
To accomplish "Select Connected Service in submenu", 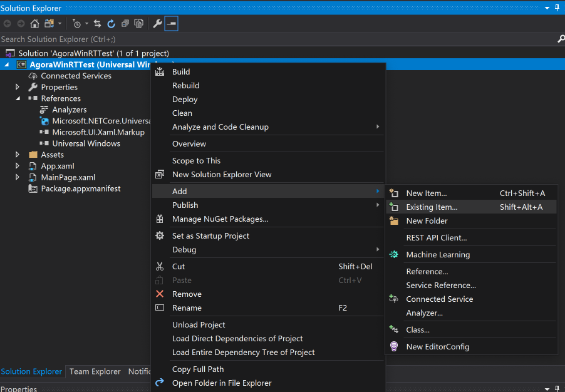I will tap(472, 299).
